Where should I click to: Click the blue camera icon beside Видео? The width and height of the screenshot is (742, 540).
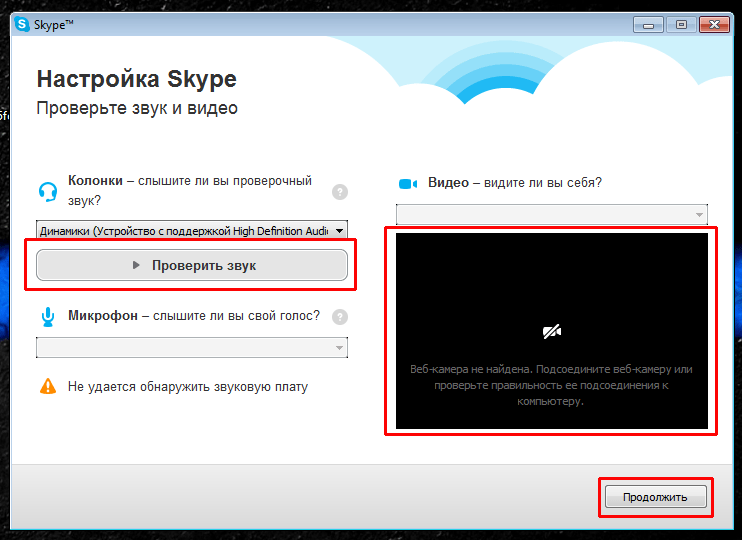click(x=408, y=184)
